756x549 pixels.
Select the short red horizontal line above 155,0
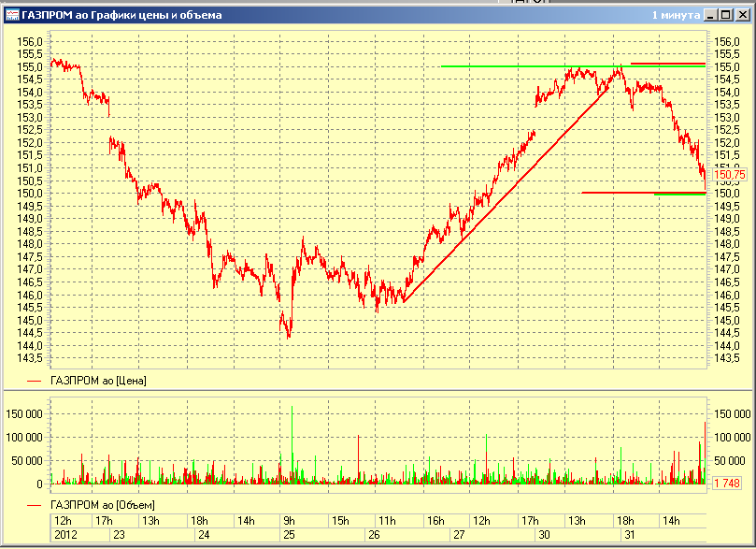point(667,64)
